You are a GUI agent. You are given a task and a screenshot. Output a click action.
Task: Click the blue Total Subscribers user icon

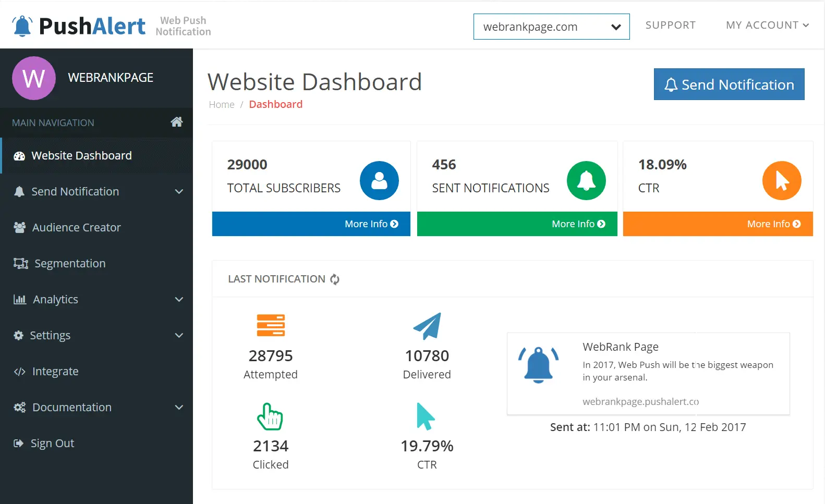379,180
